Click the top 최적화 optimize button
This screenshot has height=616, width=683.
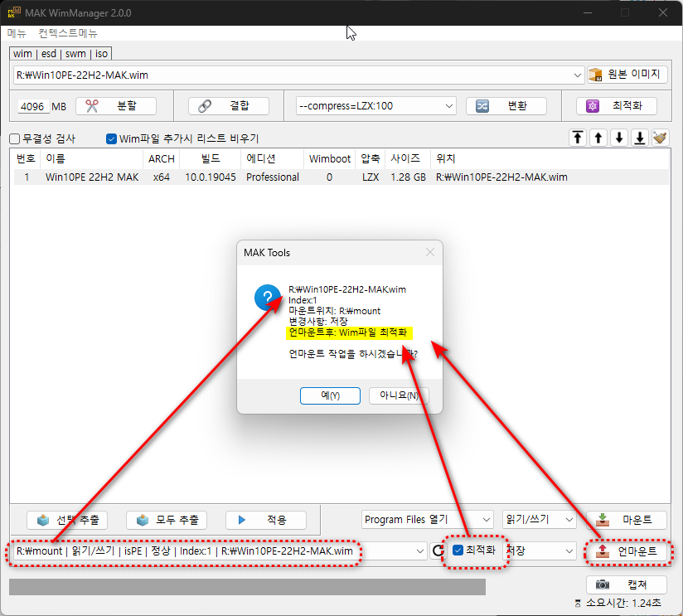617,106
